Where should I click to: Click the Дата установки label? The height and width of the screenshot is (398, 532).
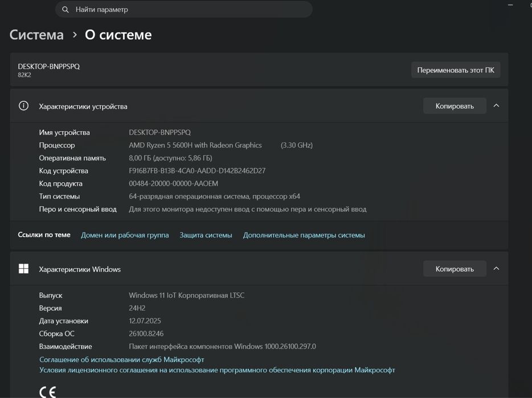(x=63, y=321)
